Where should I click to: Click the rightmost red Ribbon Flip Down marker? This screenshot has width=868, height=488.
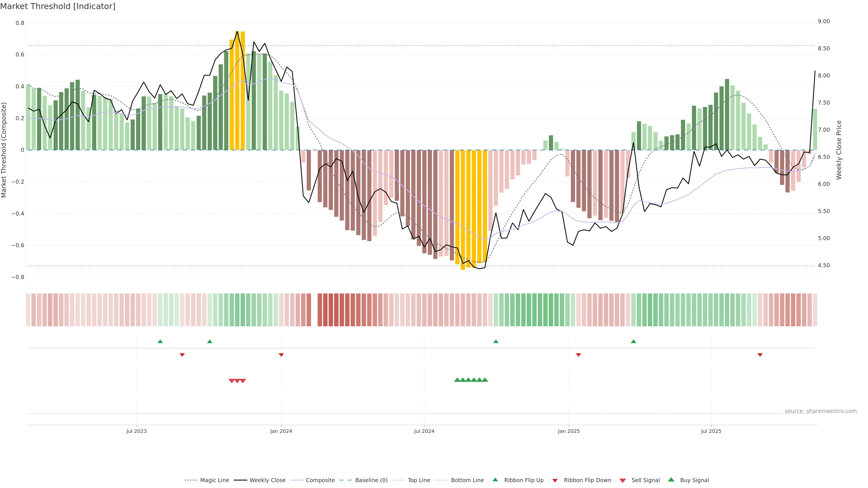coord(760,355)
